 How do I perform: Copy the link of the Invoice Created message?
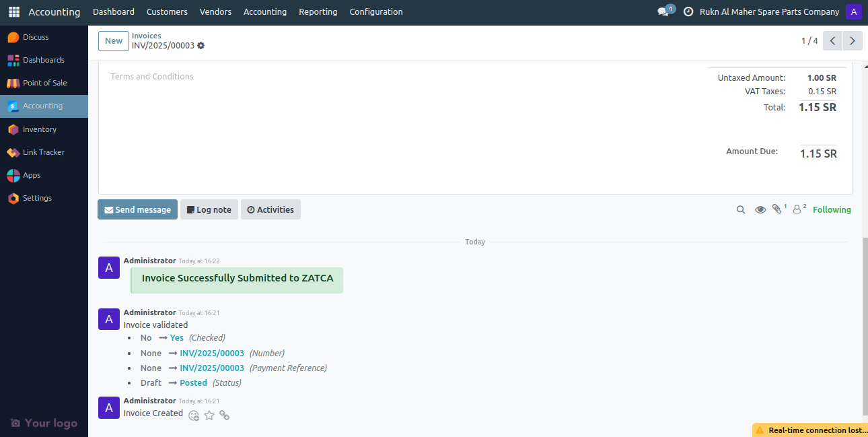225,415
